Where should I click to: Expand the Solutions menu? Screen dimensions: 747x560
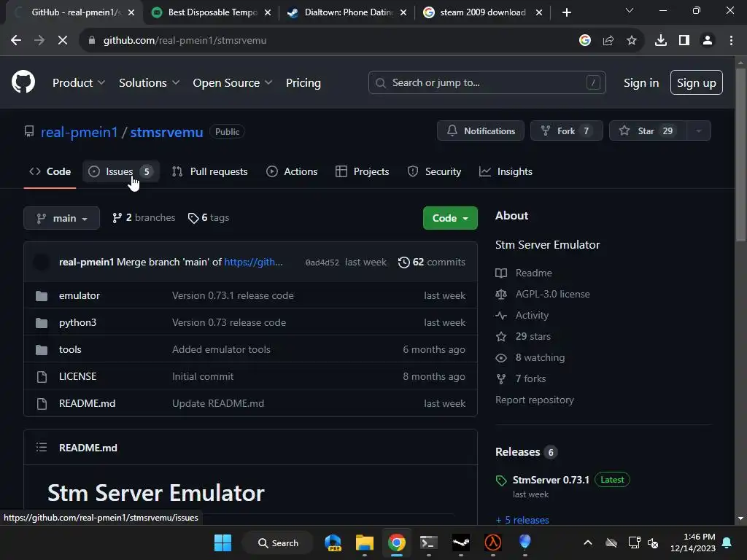(x=149, y=82)
